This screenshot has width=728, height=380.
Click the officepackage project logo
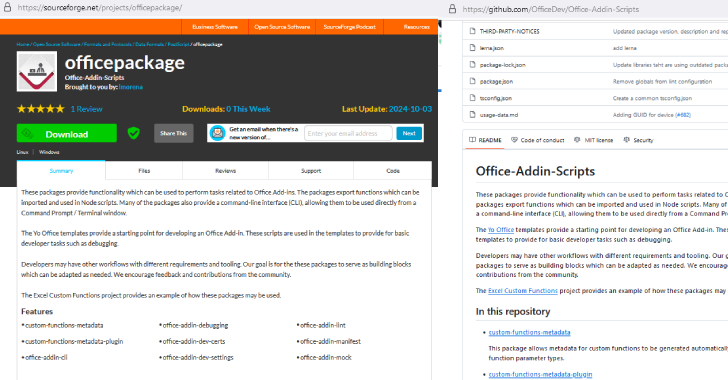coord(37,71)
